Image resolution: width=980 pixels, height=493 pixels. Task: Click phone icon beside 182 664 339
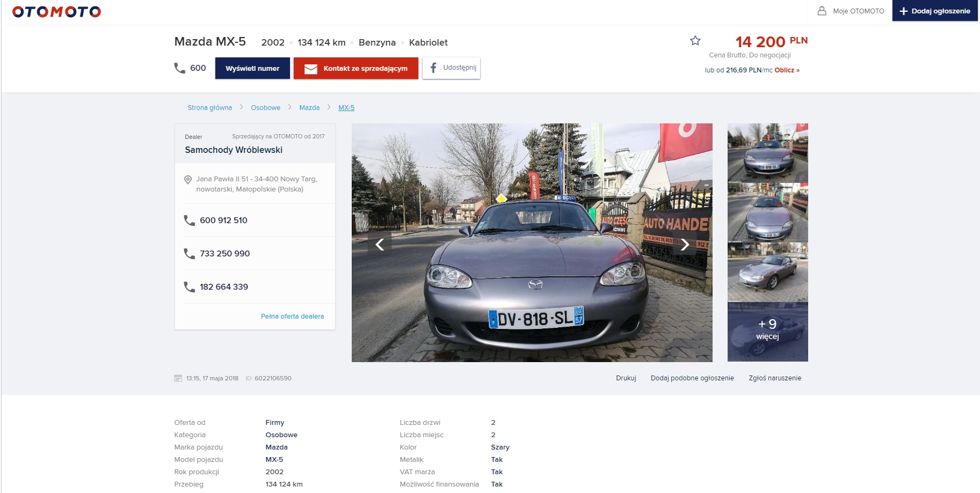click(x=189, y=287)
